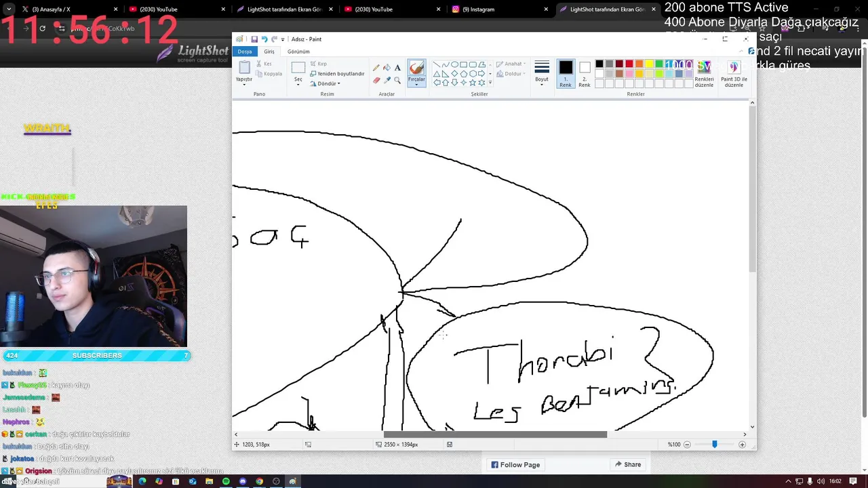Open Paint 3D ile düzenle

click(x=734, y=73)
